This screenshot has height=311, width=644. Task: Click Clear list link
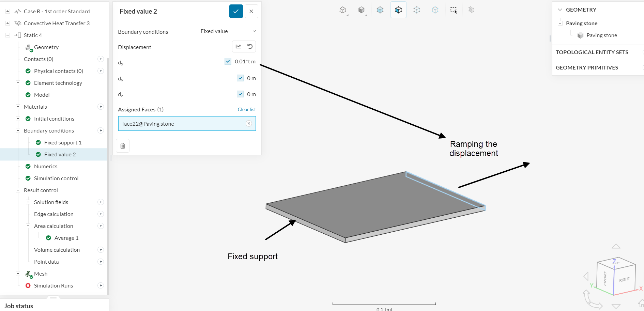[247, 109]
